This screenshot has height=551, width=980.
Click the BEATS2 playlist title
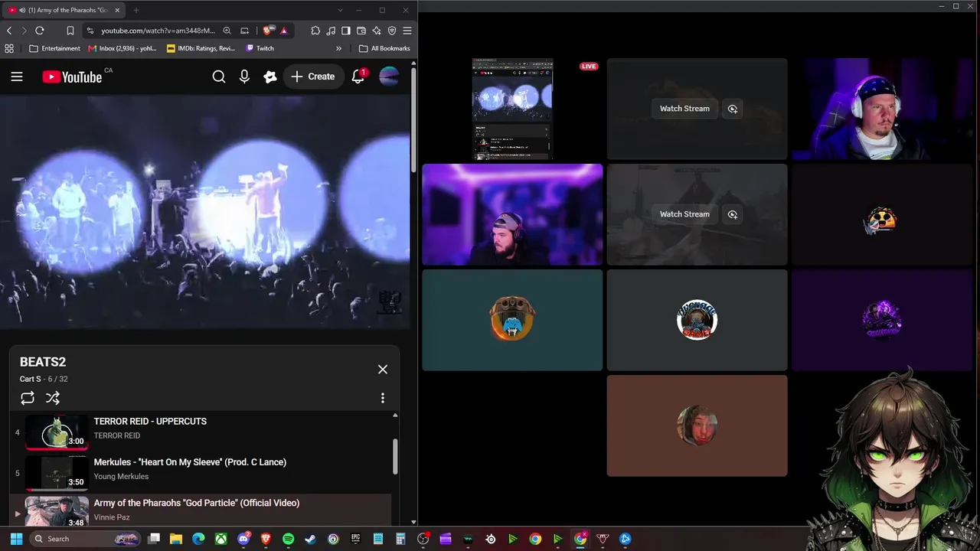(43, 362)
